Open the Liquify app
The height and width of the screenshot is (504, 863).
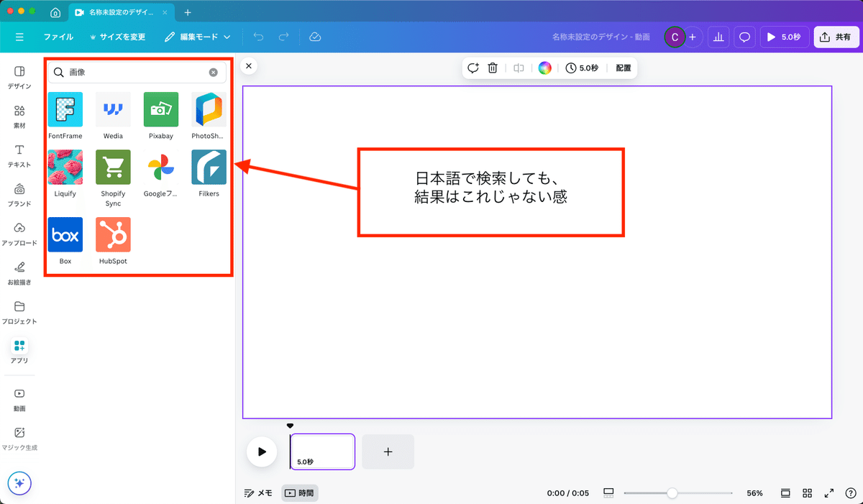[x=65, y=167]
